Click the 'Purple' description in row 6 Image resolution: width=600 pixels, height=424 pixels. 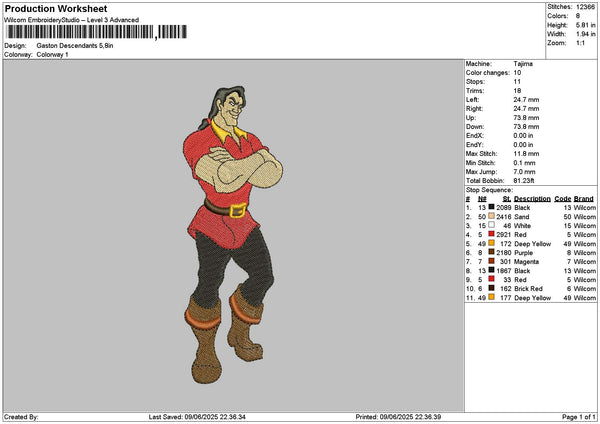[x=523, y=253]
